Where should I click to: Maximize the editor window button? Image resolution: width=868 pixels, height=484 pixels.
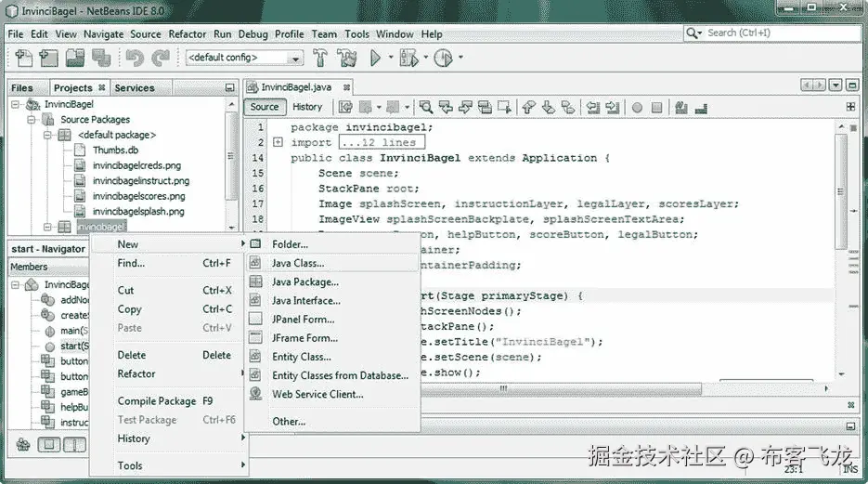click(x=852, y=85)
